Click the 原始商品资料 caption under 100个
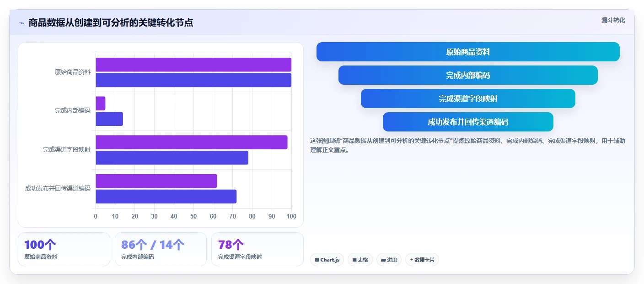This screenshot has height=284, width=644. pyautogui.click(x=41, y=257)
